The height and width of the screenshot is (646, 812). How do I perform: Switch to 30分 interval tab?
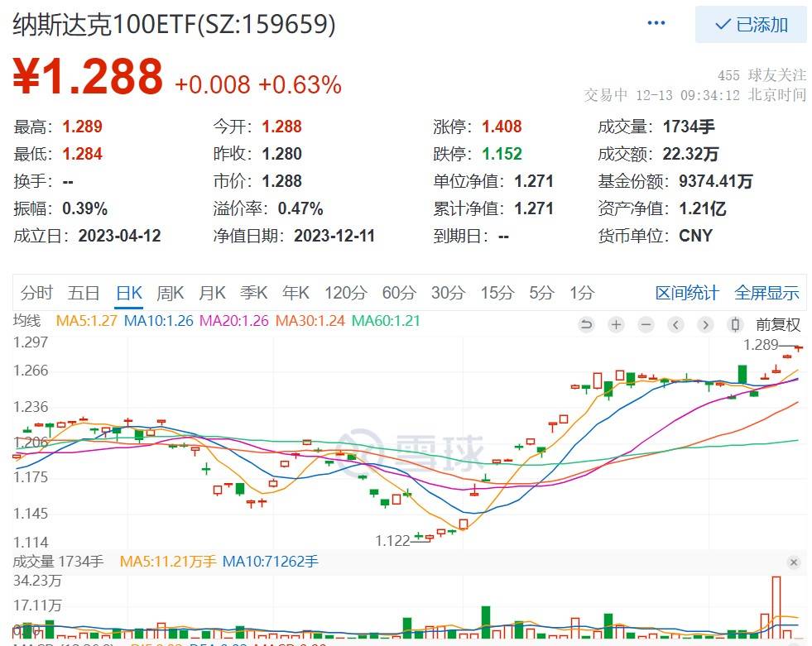[x=449, y=293]
